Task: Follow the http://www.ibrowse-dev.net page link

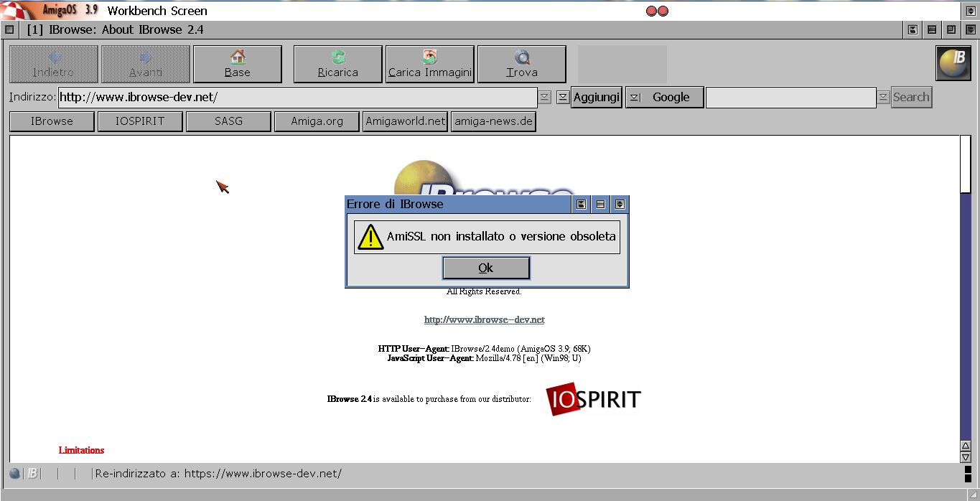Action: [484, 319]
